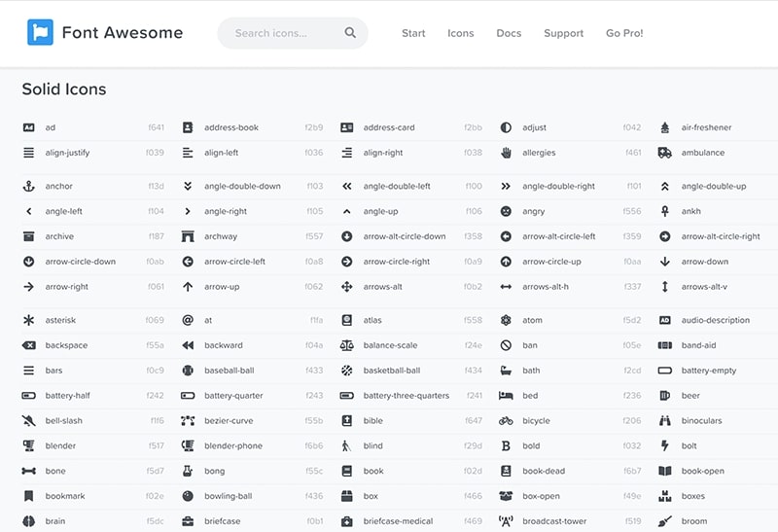Select the asterisk icon glyph
The height and width of the screenshot is (532, 778).
click(x=29, y=320)
